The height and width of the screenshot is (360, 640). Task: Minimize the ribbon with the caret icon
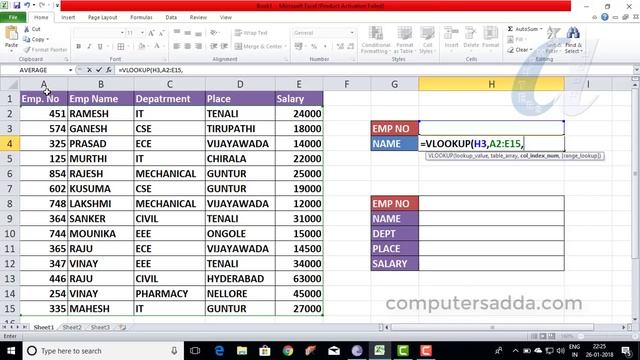click(595, 17)
